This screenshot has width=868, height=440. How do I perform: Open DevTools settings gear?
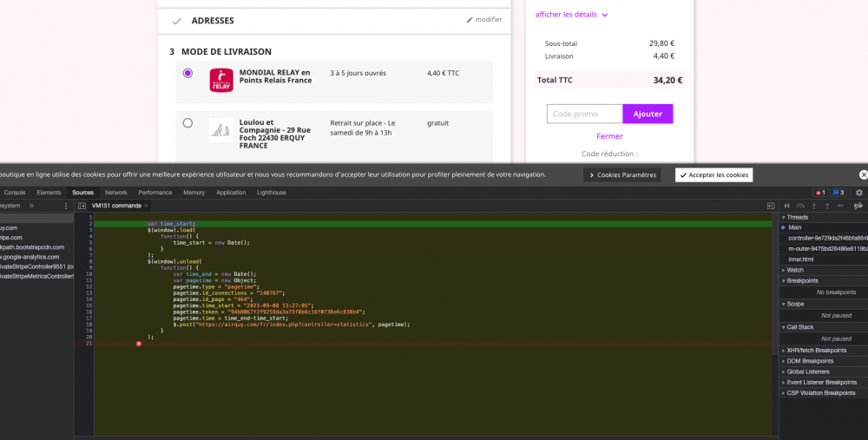859,193
